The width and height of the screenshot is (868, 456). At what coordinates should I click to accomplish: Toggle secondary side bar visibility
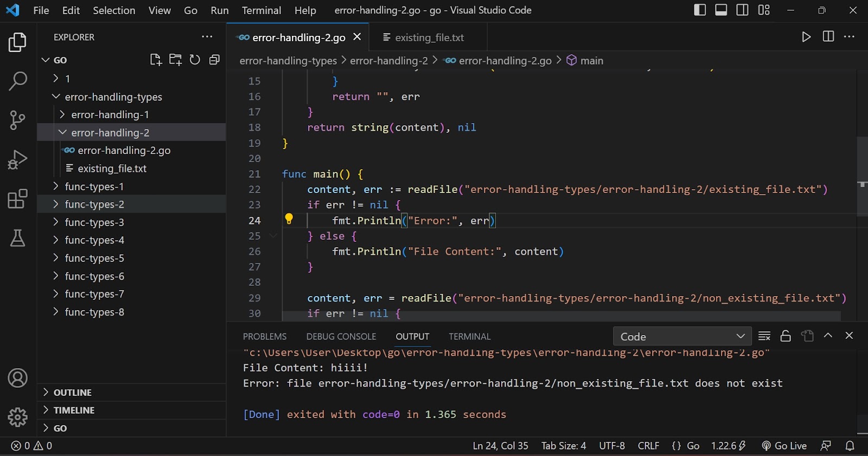pyautogui.click(x=742, y=10)
